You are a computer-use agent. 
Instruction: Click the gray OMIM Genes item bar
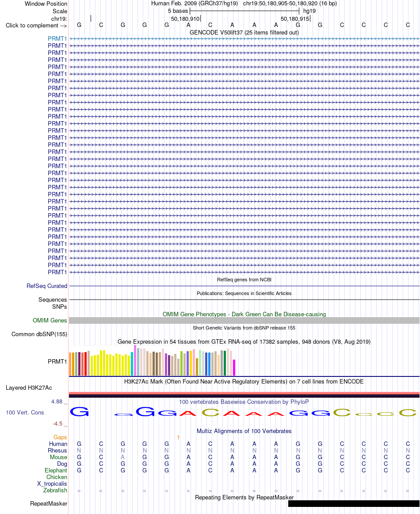coord(244,321)
